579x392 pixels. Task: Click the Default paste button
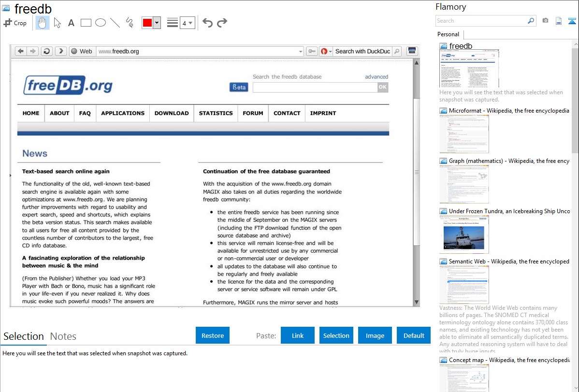click(414, 335)
